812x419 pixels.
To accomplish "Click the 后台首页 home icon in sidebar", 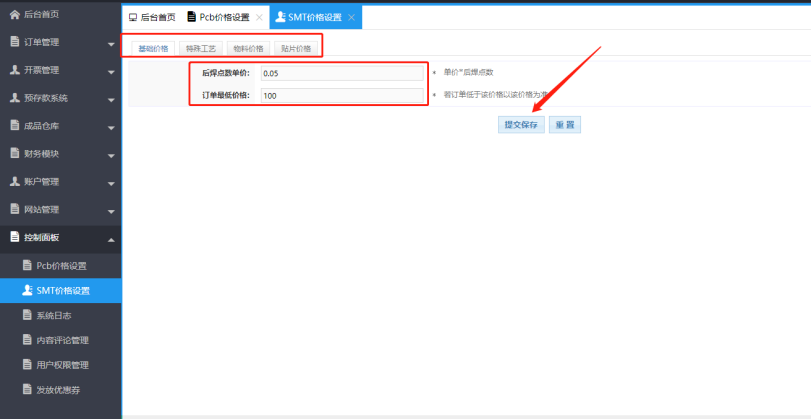I will tap(14, 14).
